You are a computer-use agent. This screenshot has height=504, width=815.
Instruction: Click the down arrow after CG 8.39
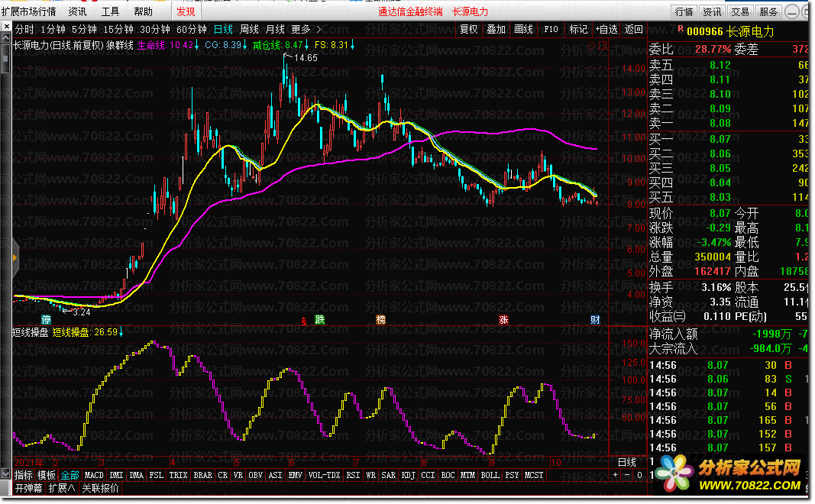pos(245,45)
